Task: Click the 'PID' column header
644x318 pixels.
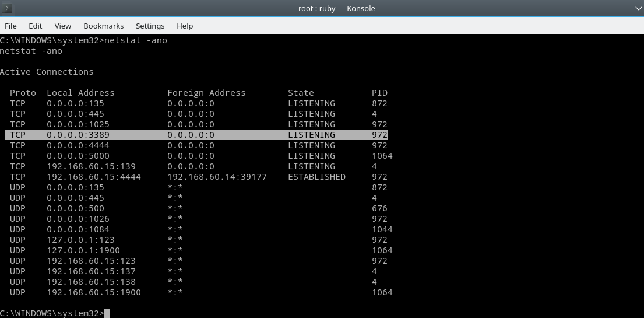Action: click(379, 93)
